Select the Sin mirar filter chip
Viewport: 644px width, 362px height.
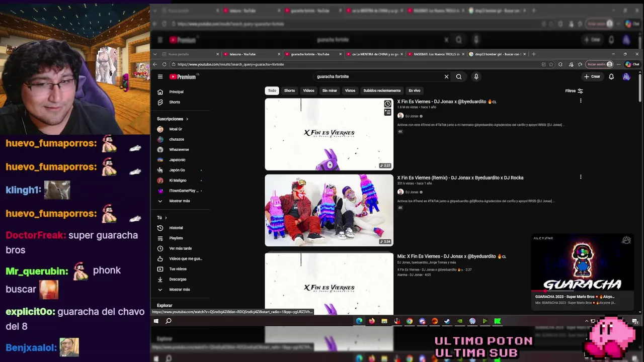pyautogui.click(x=330, y=90)
